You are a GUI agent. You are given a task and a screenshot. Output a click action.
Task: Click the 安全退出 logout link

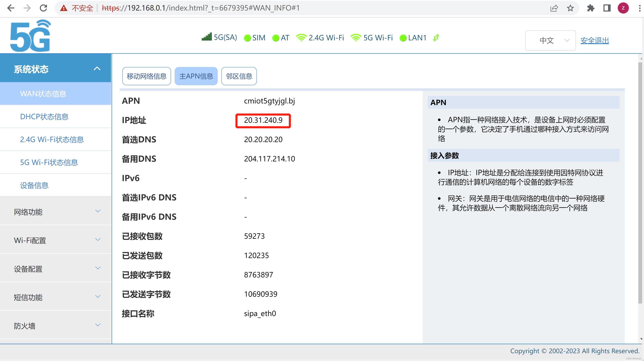(594, 41)
